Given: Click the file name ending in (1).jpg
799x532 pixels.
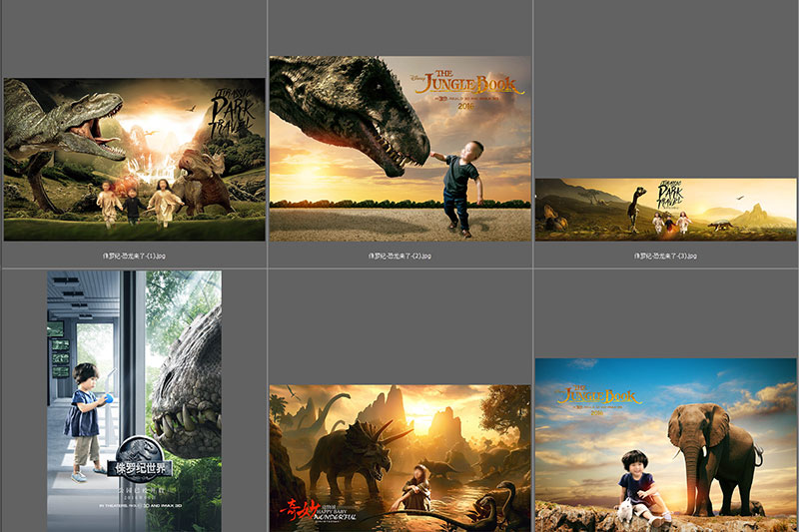Looking at the screenshot, I should click(134, 256).
